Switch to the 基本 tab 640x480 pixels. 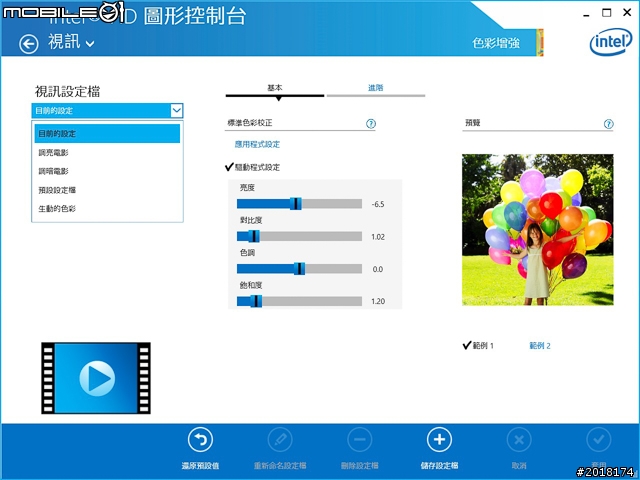[x=275, y=88]
